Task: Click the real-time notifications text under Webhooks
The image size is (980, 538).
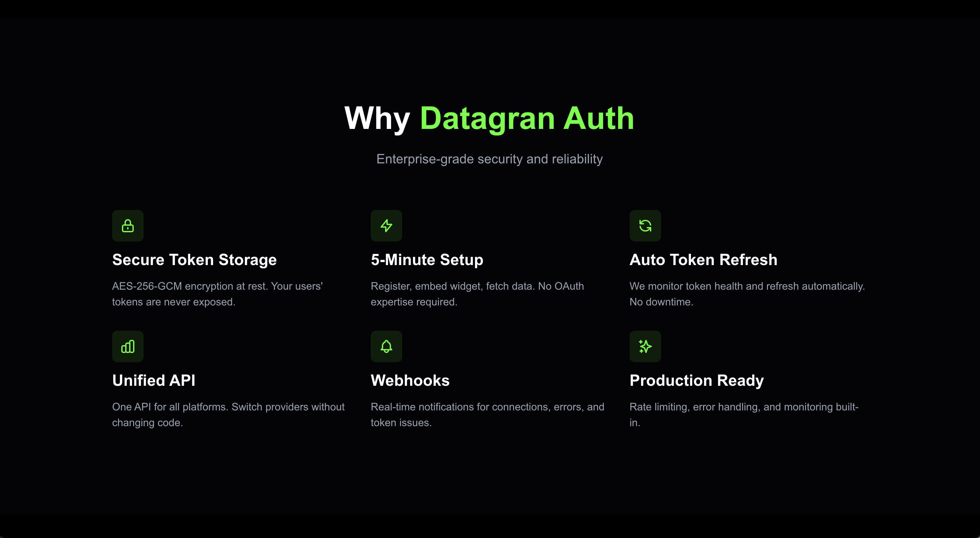Action: pyautogui.click(x=487, y=415)
